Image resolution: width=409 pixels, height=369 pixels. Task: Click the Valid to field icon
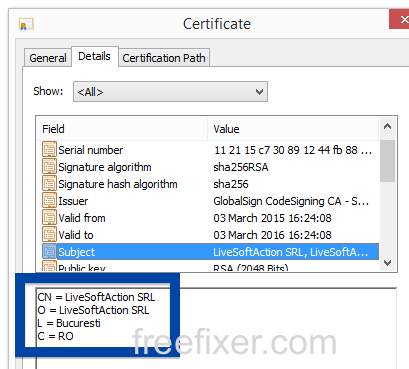tap(49, 235)
